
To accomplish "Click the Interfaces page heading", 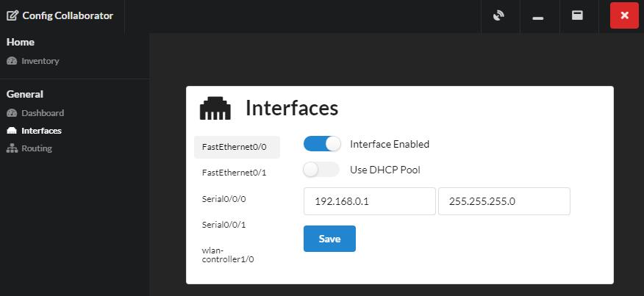I will (292, 109).
